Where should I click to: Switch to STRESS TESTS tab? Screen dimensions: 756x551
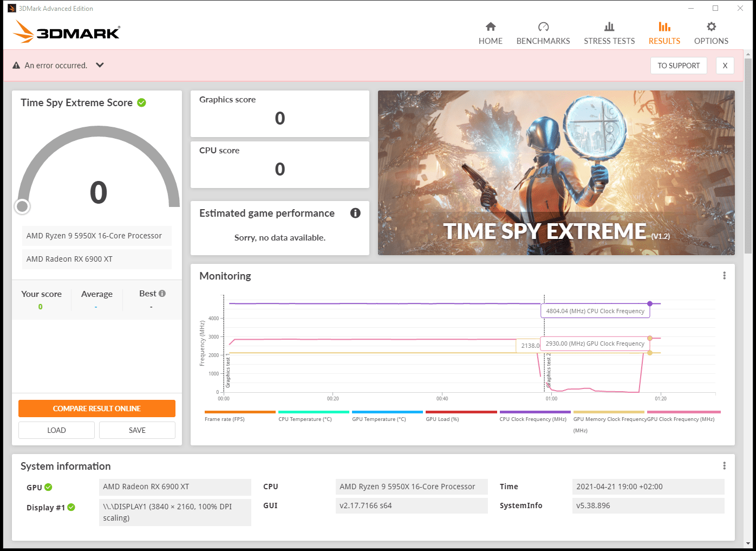[x=609, y=34]
